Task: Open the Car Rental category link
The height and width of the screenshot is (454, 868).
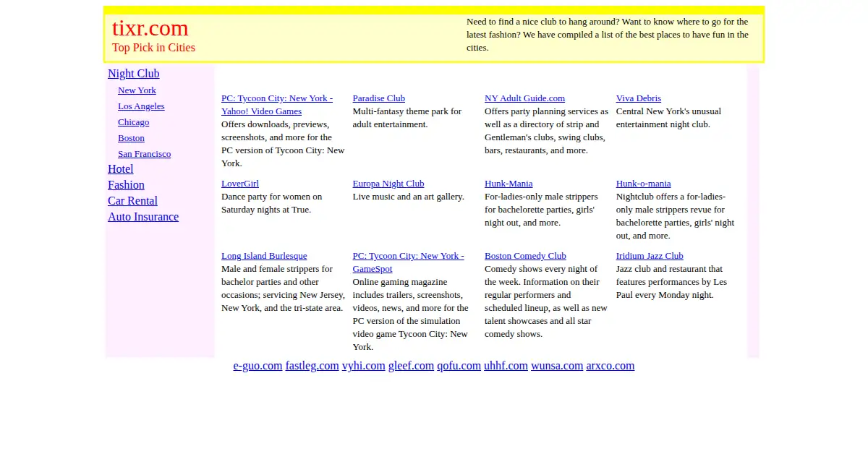Action: point(132,201)
